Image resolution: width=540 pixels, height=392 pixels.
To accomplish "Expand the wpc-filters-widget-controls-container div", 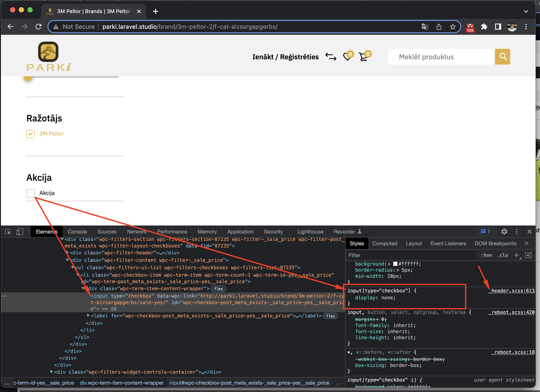I will [52, 372].
